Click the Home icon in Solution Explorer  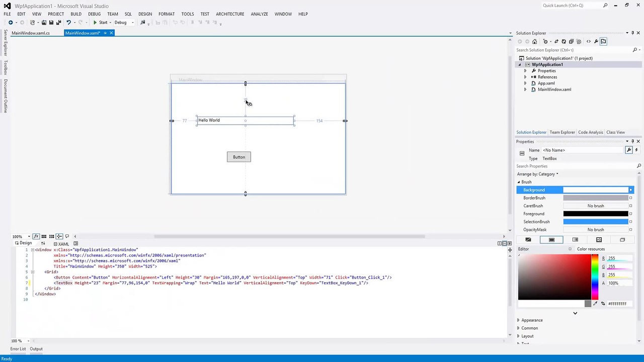point(534,42)
